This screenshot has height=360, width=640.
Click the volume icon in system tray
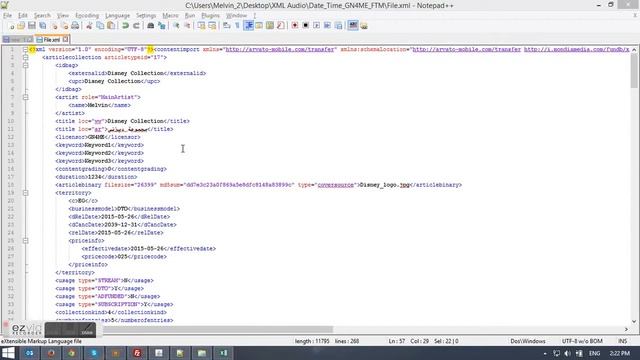[567, 353]
